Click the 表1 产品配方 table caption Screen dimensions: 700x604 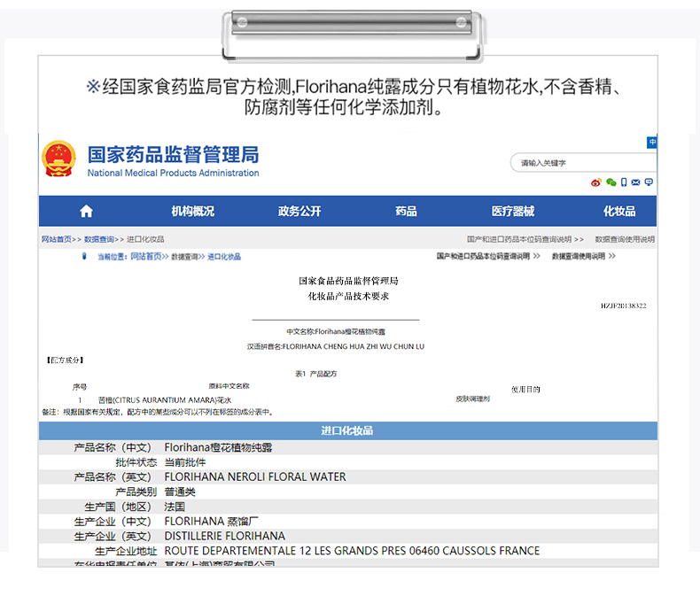(315, 374)
